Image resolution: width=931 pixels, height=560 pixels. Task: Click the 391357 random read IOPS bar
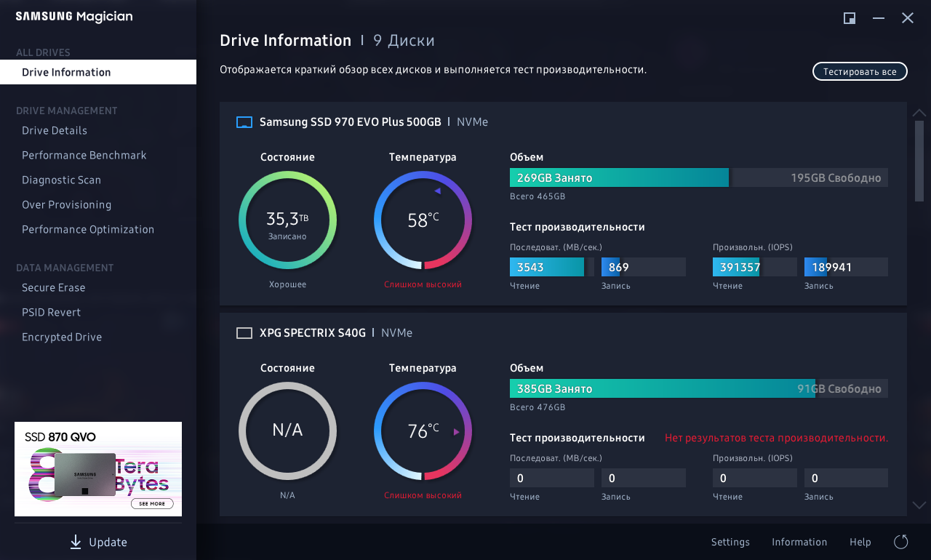(x=755, y=267)
